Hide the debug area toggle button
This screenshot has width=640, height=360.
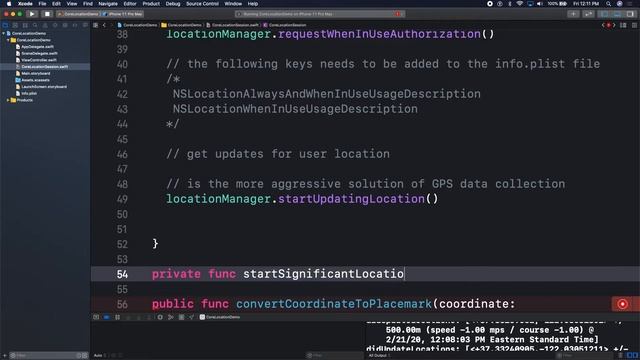[96, 317]
